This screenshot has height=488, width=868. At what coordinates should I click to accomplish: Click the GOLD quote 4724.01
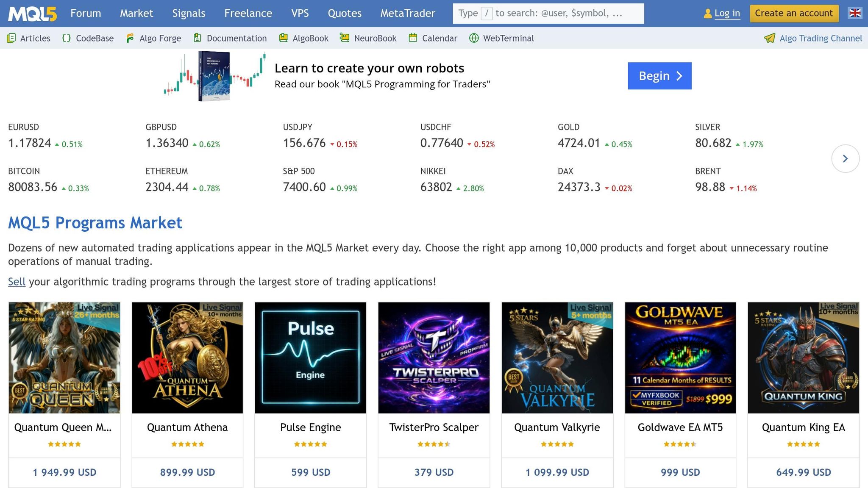pyautogui.click(x=579, y=143)
